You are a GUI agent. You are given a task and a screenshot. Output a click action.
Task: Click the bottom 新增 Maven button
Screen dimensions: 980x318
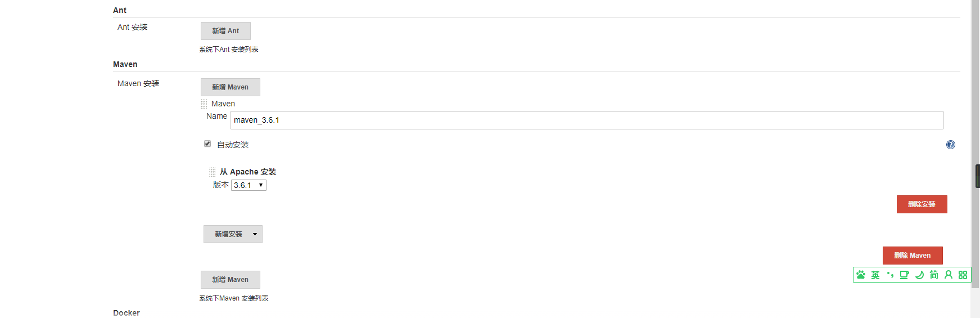click(230, 280)
